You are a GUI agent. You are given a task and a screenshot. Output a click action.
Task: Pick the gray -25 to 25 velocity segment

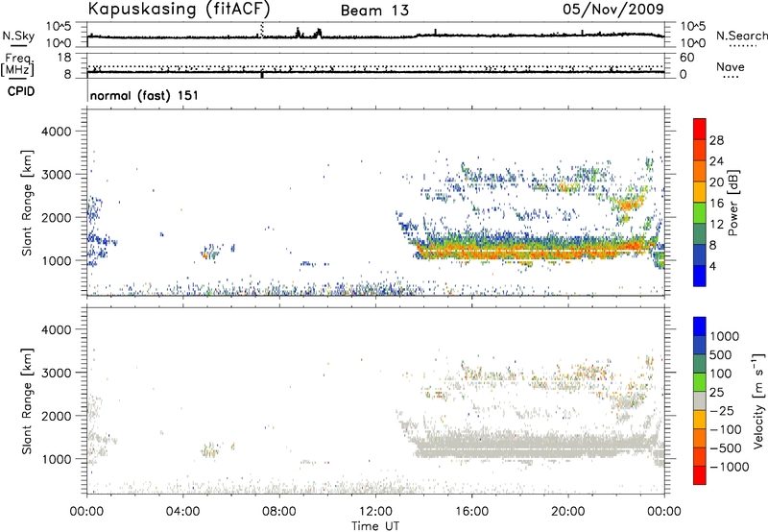(700, 400)
